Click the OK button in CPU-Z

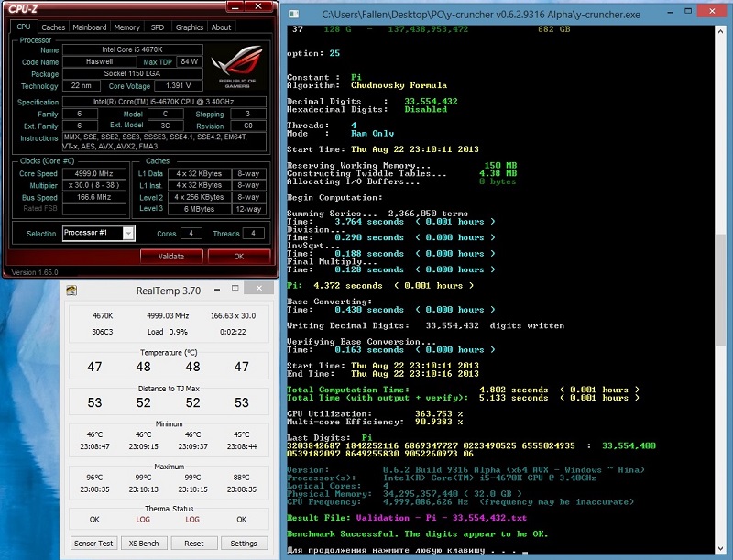click(239, 256)
